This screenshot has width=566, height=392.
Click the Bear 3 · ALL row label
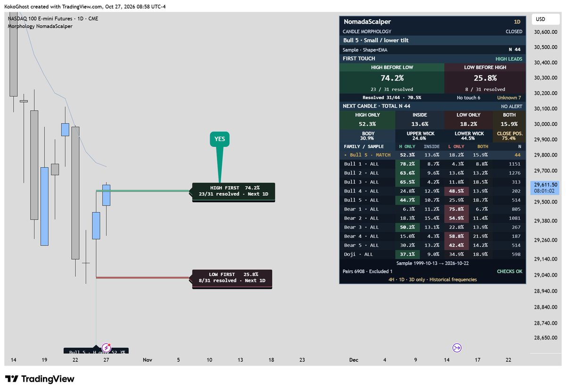[x=361, y=227]
